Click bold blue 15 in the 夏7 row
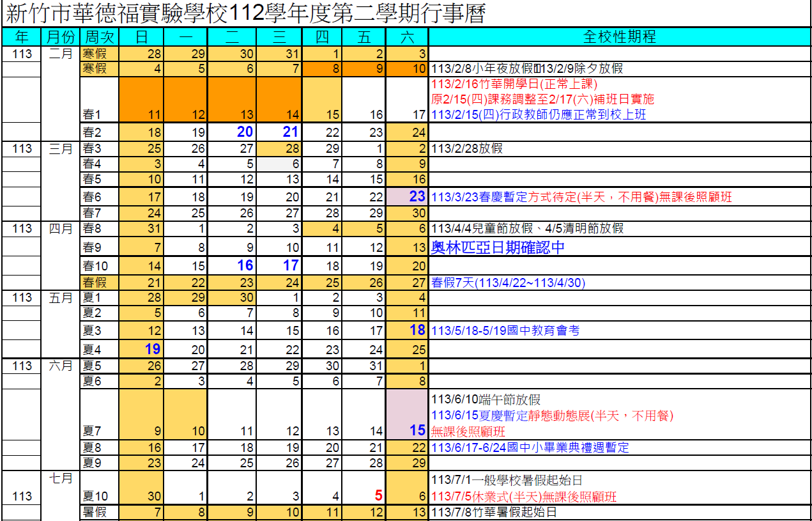Screen dimensions: 812x521 point(417,430)
